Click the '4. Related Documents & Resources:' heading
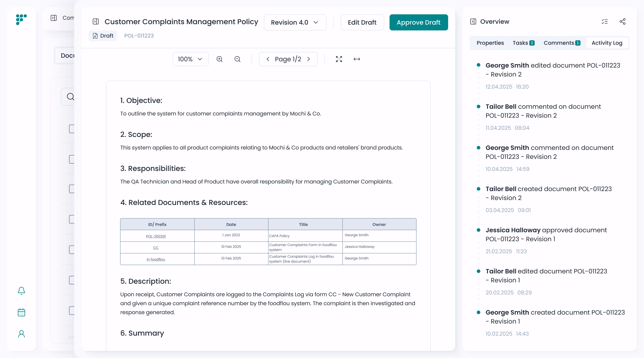 pyautogui.click(x=184, y=202)
